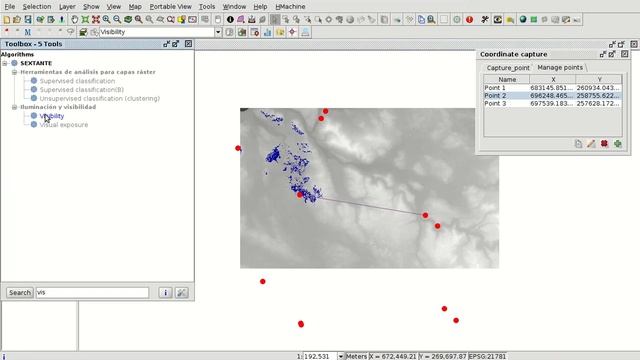640x360 pixels.
Task: Open the Visibility tool dropdown arrow
Action: (218, 32)
